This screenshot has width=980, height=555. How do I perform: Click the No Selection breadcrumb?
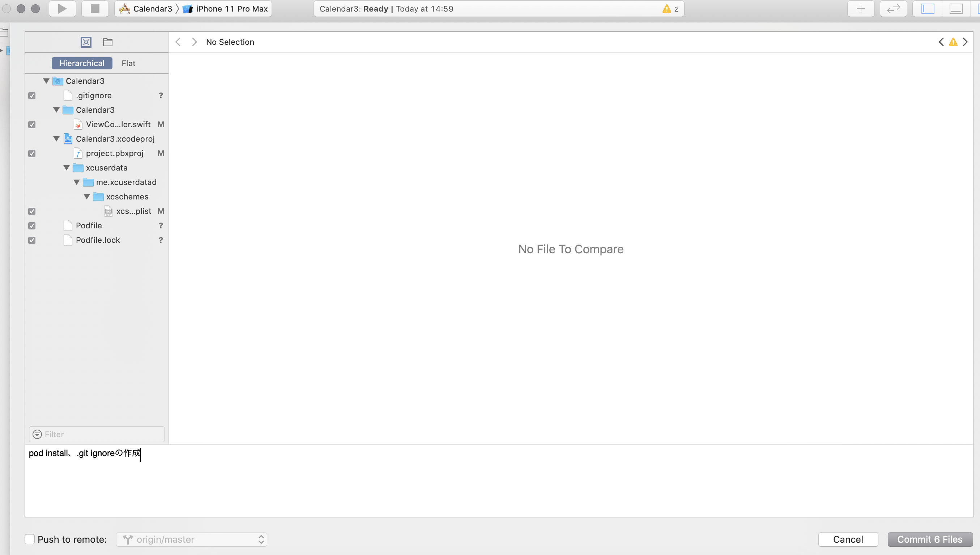click(x=230, y=42)
